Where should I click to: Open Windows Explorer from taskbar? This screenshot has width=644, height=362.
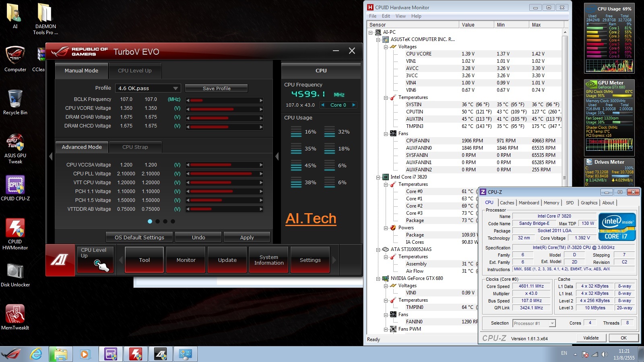click(60, 354)
